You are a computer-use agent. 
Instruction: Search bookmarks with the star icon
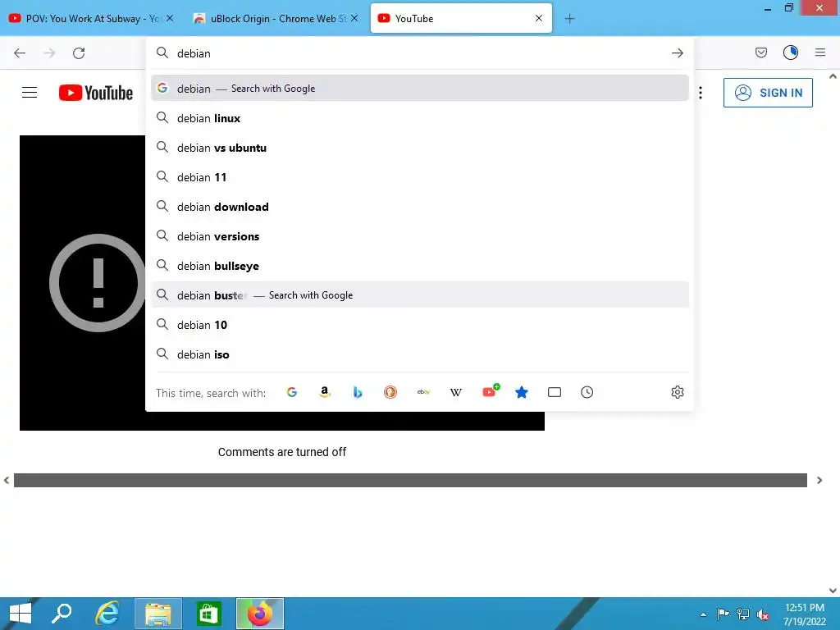[x=522, y=392]
